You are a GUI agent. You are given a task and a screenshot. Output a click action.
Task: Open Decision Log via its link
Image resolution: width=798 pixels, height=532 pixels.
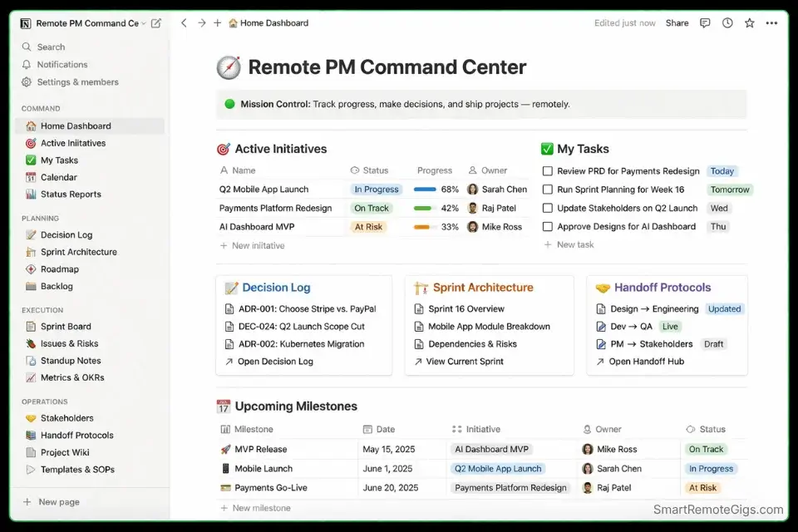pyautogui.click(x=277, y=361)
